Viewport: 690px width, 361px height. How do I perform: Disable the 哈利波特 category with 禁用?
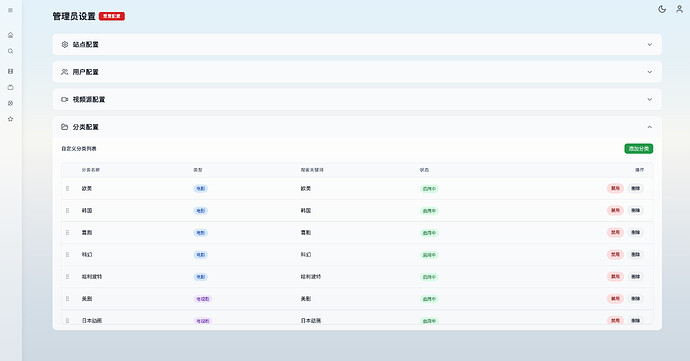coord(615,276)
